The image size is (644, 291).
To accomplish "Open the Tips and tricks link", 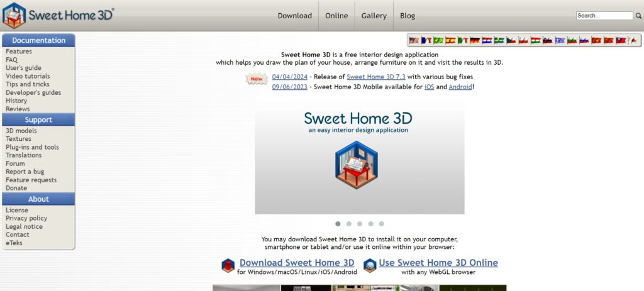I will point(28,84).
